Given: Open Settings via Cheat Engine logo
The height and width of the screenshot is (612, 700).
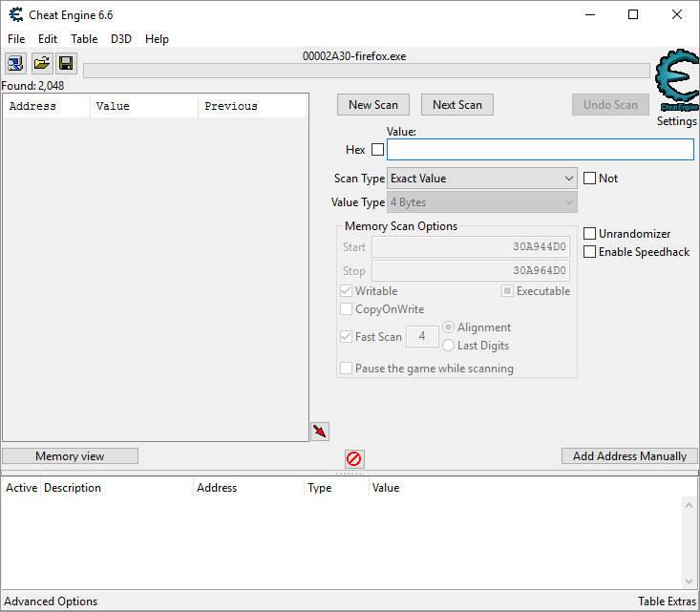Looking at the screenshot, I should point(677,84).
